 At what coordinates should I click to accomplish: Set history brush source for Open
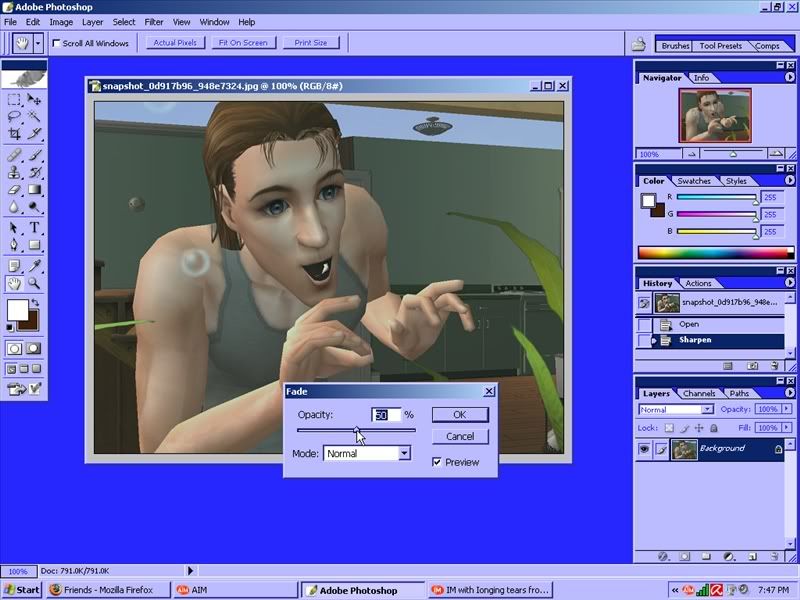pyautogui.click(x=645, y=324)
